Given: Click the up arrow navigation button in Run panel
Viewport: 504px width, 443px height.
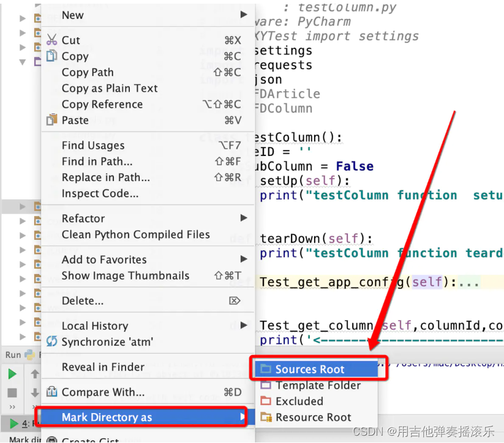Looking at the screenshot, I should click(34, 373).
